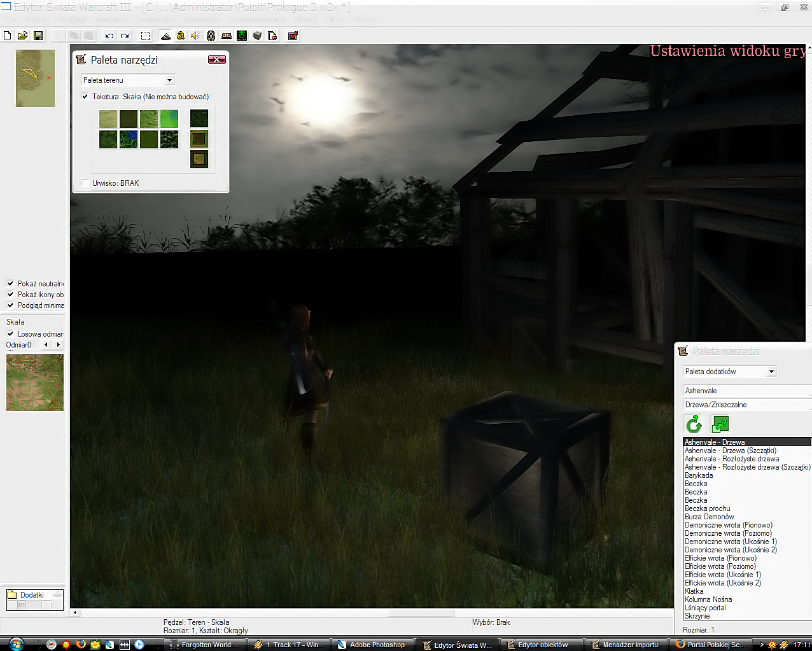
Task: Expand the Paleta terenu dropdown
Action: [128, 80]
